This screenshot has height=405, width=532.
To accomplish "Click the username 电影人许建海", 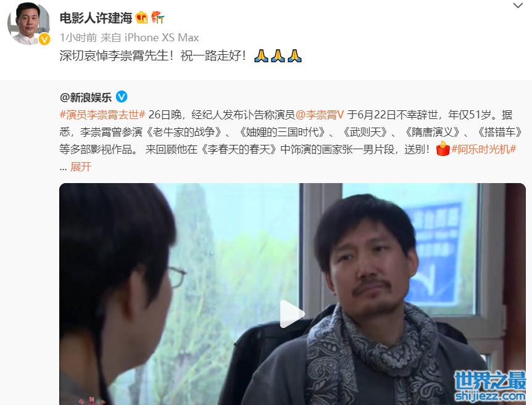I will click(96, 18).
